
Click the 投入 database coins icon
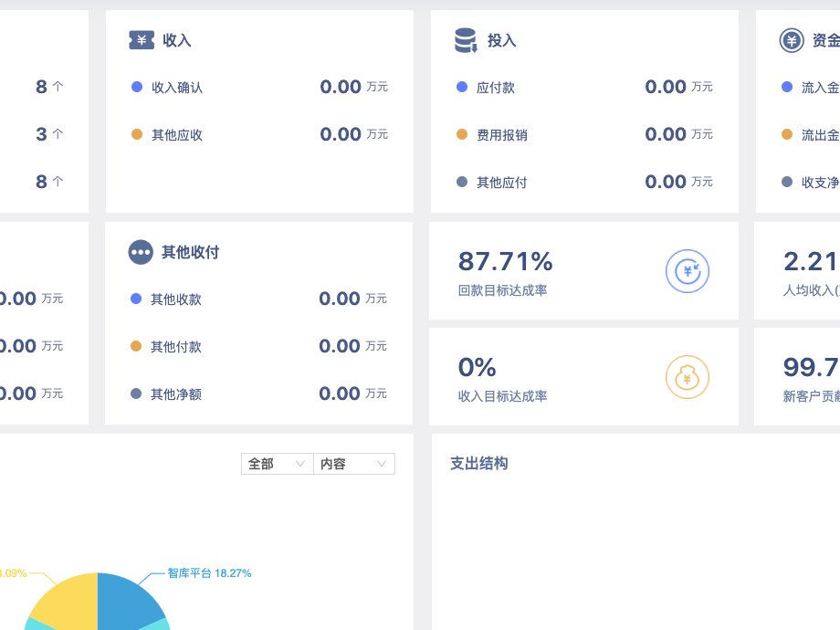click(x=466, y=40)
